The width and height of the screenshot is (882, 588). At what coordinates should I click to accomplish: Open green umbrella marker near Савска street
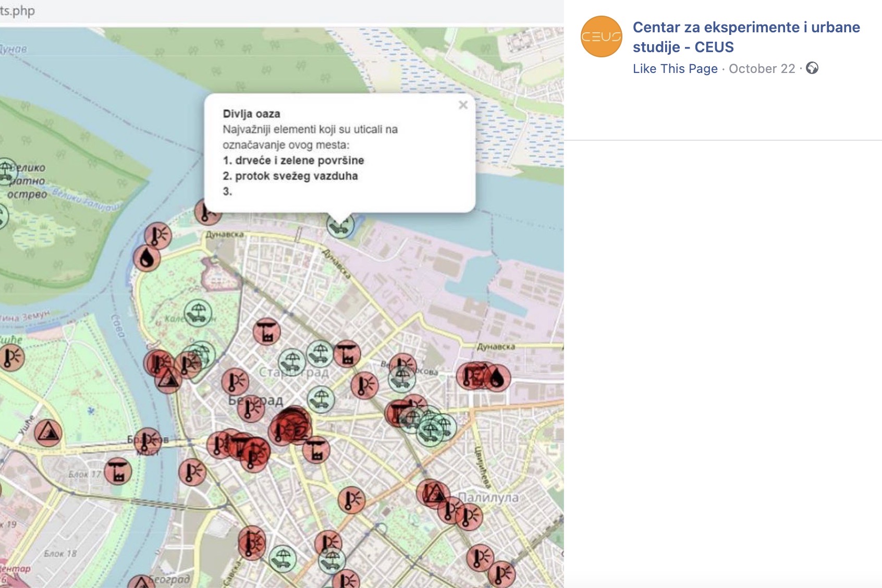pyautogui.click(x=283, y=559)
